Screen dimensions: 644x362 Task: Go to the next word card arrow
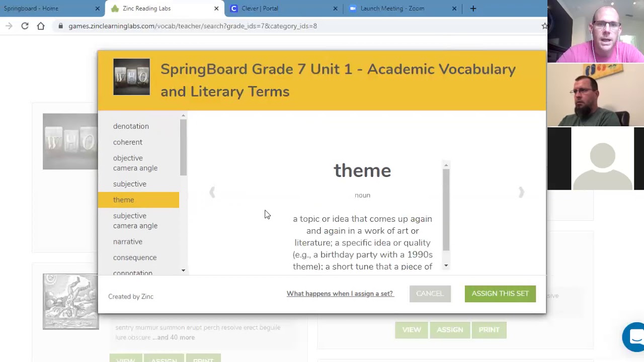coord(521,193)
